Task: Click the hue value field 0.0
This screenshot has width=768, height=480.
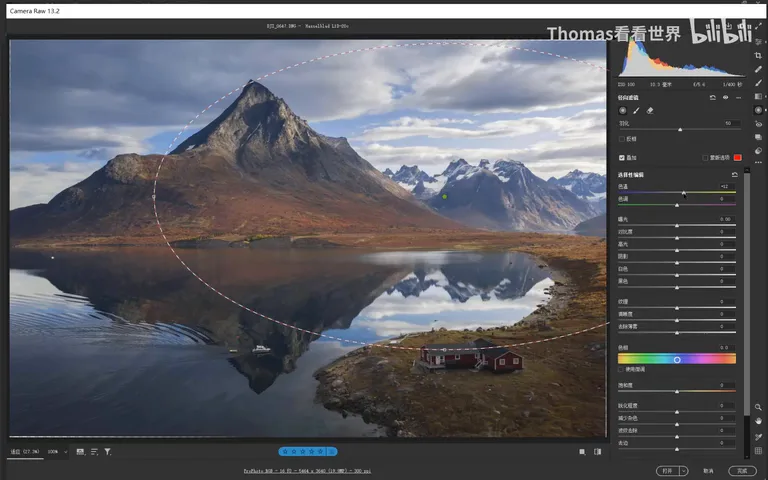Action: (727, 348)
